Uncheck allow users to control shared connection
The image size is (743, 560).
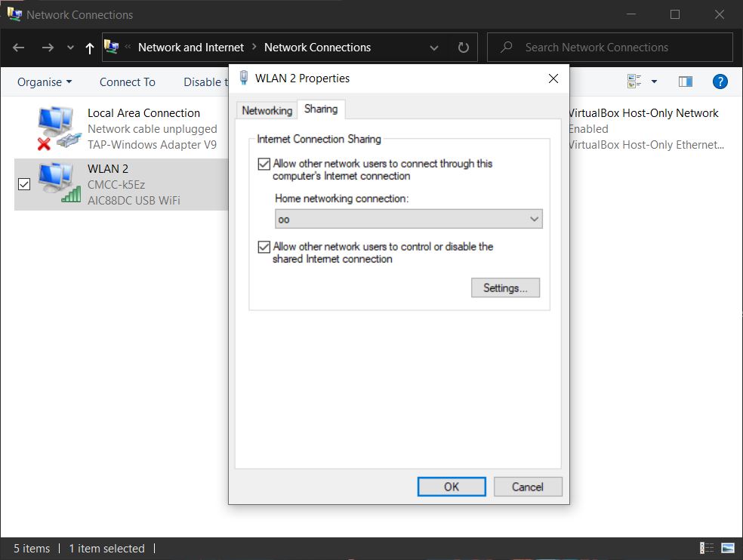point(264,247)
